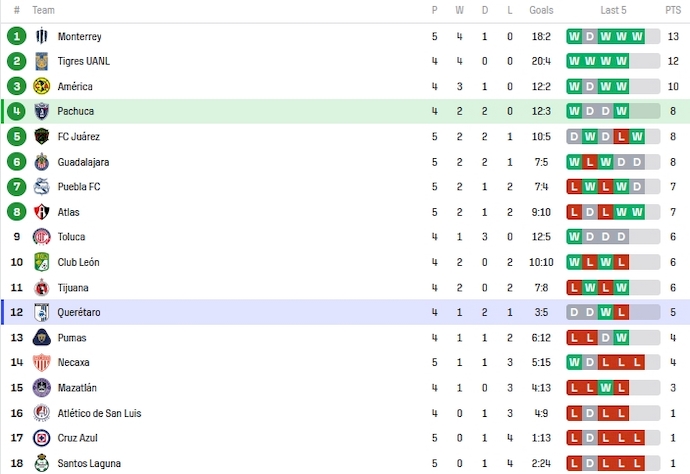Click the América club crest
The width and height of the screenshot is (690, 474).
42,86
